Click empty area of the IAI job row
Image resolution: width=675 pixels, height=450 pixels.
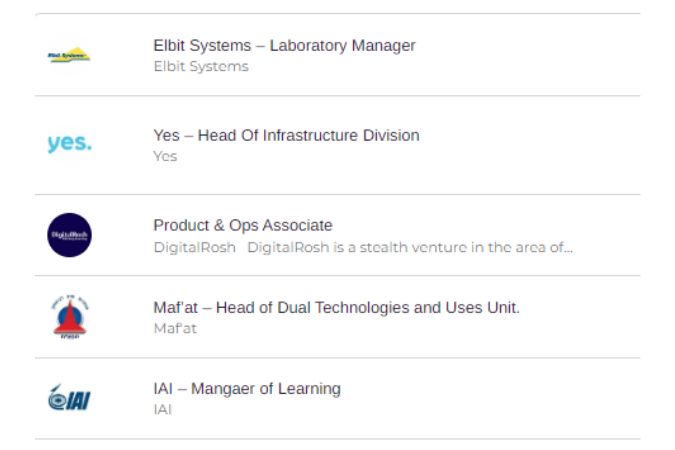491,398
